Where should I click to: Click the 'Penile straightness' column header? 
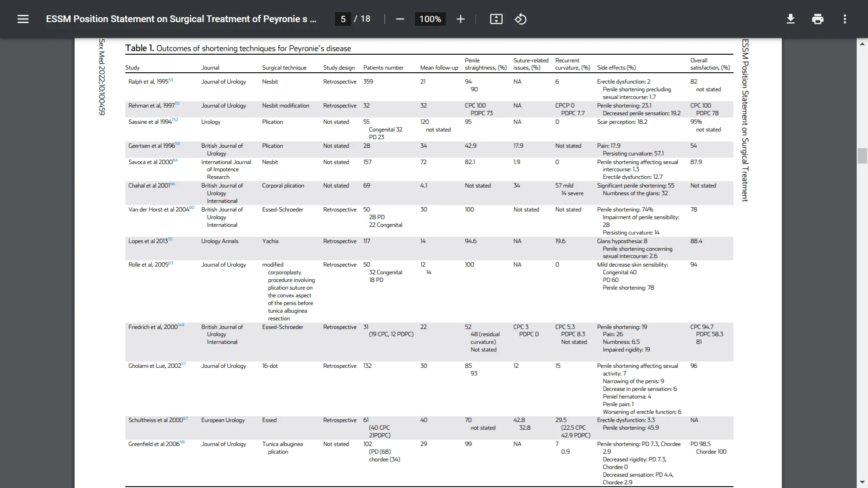tap(486, 64)
